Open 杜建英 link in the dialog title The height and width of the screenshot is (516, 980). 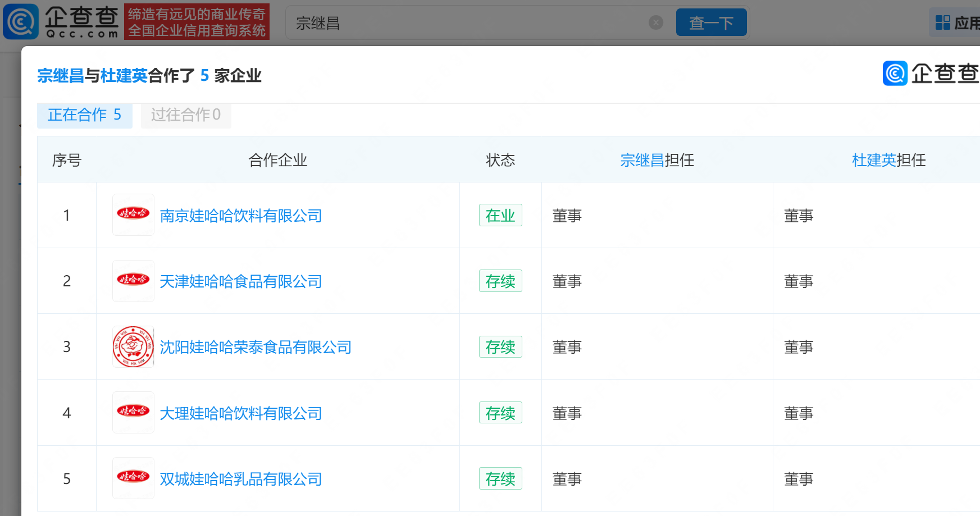124,75
